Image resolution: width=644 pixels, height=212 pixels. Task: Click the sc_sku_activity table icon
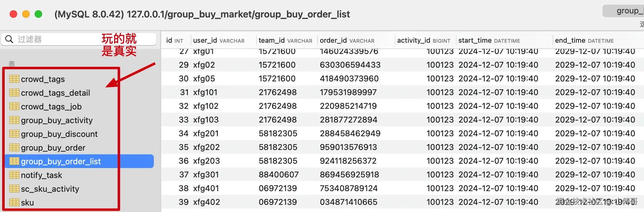click(x=14, y=189)
